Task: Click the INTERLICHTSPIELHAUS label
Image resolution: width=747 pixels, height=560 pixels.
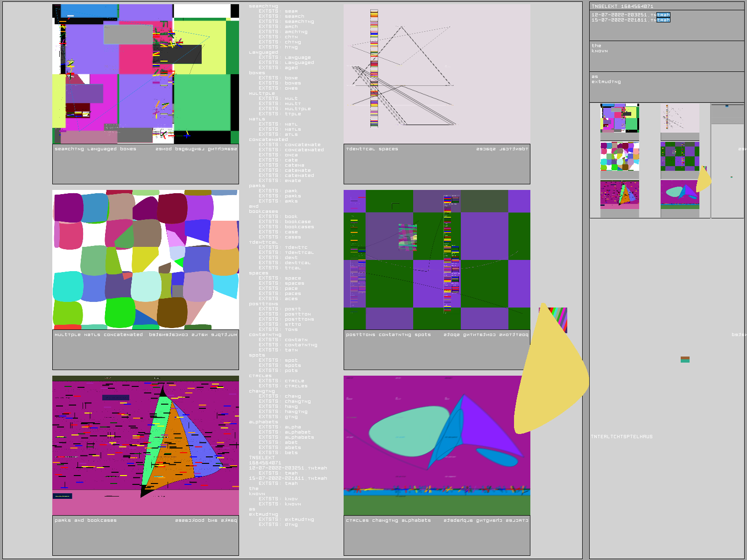Action: pyautogui.click(x=622, y=437)
